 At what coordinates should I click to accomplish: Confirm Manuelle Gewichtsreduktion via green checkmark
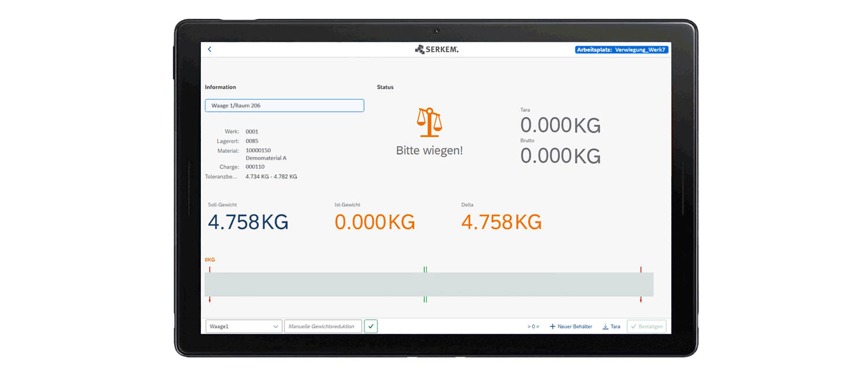click(371, 326)
